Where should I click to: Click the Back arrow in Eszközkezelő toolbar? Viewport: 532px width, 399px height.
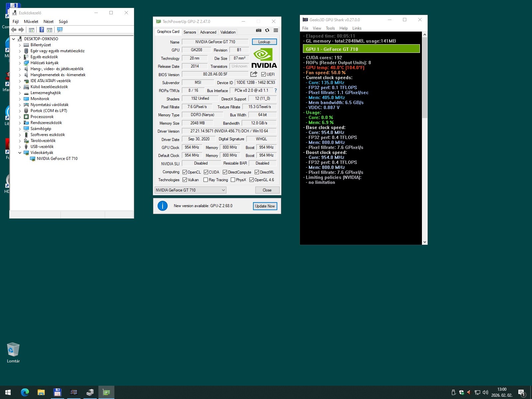click(x=14, y=30)
